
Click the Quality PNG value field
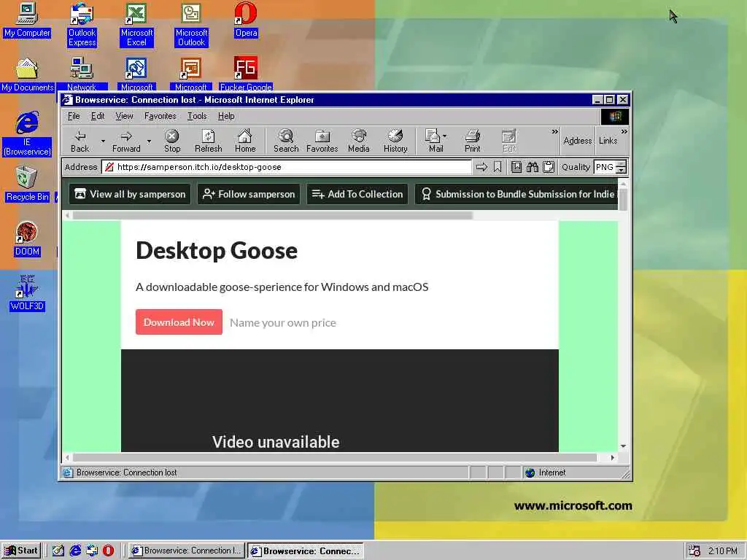tap(605, 167)
